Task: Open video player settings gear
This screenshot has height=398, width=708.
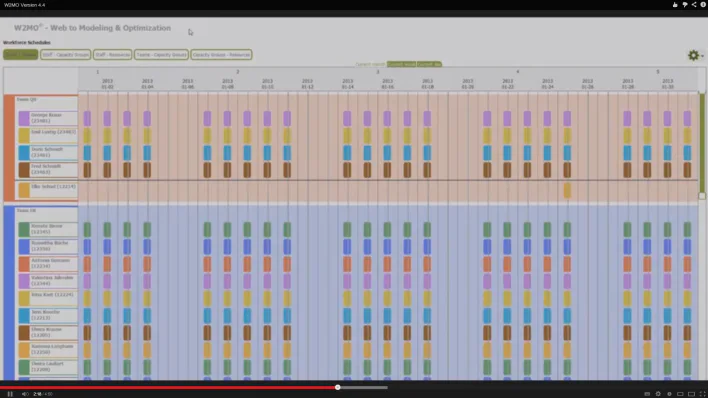Action: [x=658, y=394]
